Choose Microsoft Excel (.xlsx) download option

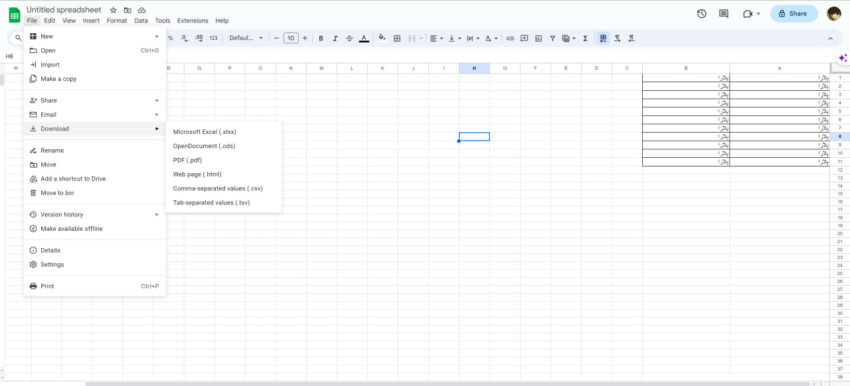tap(204, 132)
